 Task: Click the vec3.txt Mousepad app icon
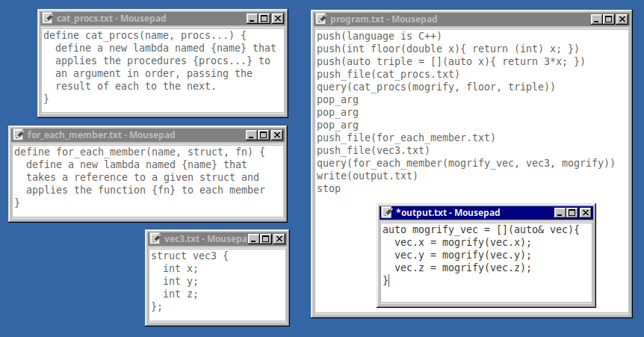pyautogui.click(x=155, y=239)
